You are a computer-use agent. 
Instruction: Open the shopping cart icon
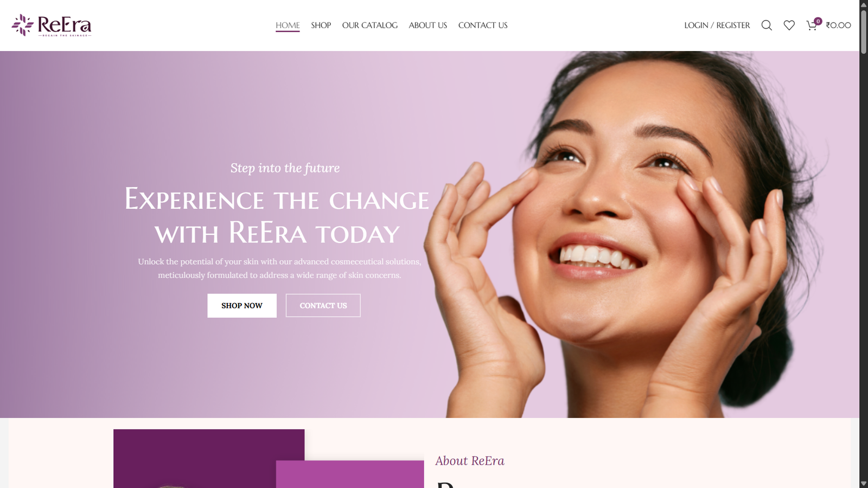(x=812, y=25)
